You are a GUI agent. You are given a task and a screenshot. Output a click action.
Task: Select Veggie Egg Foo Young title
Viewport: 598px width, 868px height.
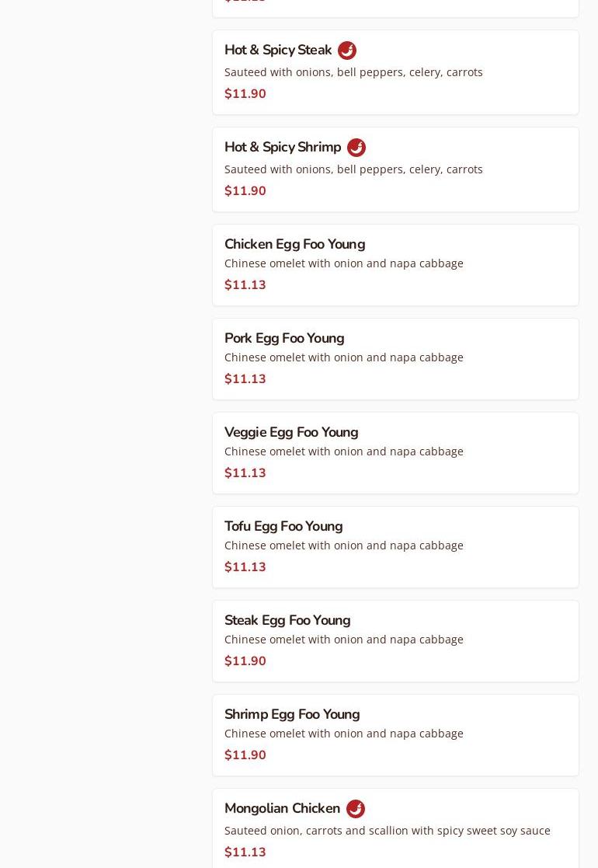pos(291,432)
